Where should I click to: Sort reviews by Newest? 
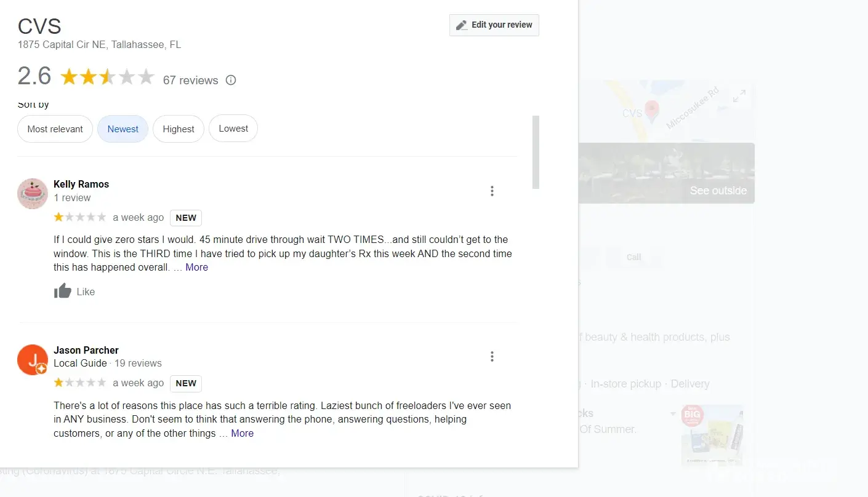pos(123,129)
